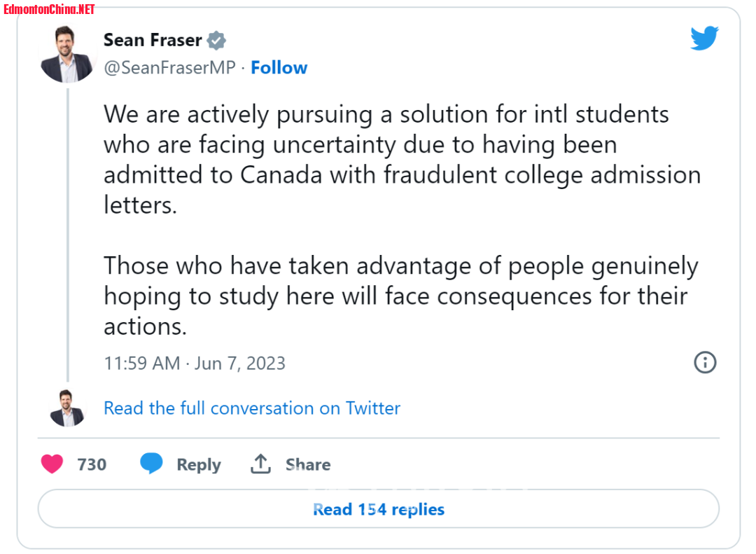This screenshot has height=554, width=756.
Task: Like the tweet with the heart icon
Action: coord(52,464)
